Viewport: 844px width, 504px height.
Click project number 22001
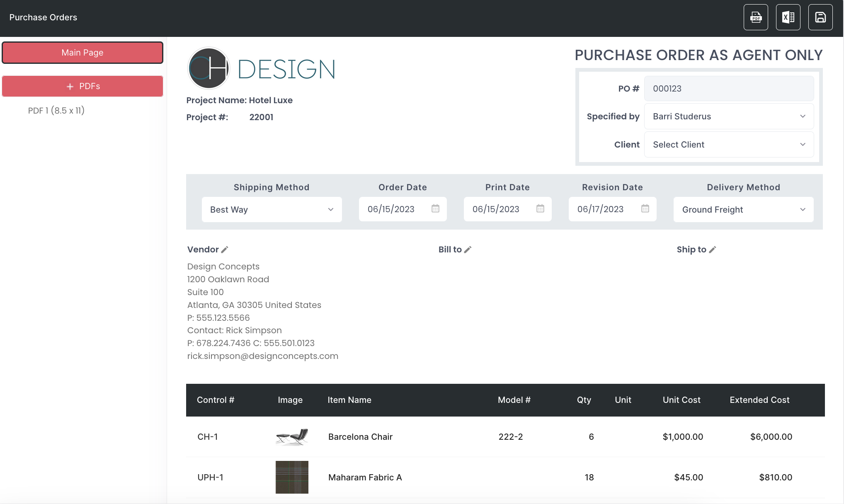[261, 117]
